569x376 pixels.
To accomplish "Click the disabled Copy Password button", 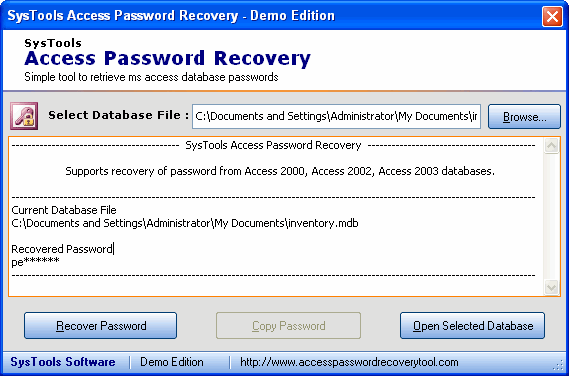I will click(288, 326).
